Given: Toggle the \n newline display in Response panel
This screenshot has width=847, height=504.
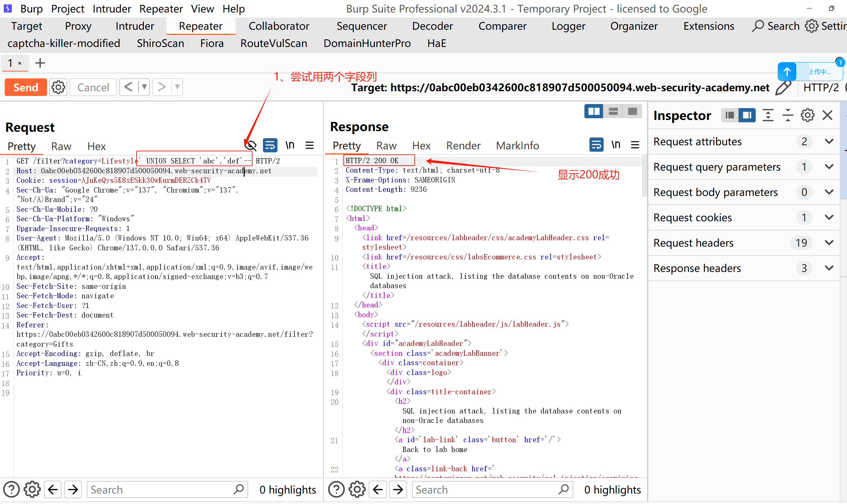Looking at the screenshot, I should [x=615, y=145].
